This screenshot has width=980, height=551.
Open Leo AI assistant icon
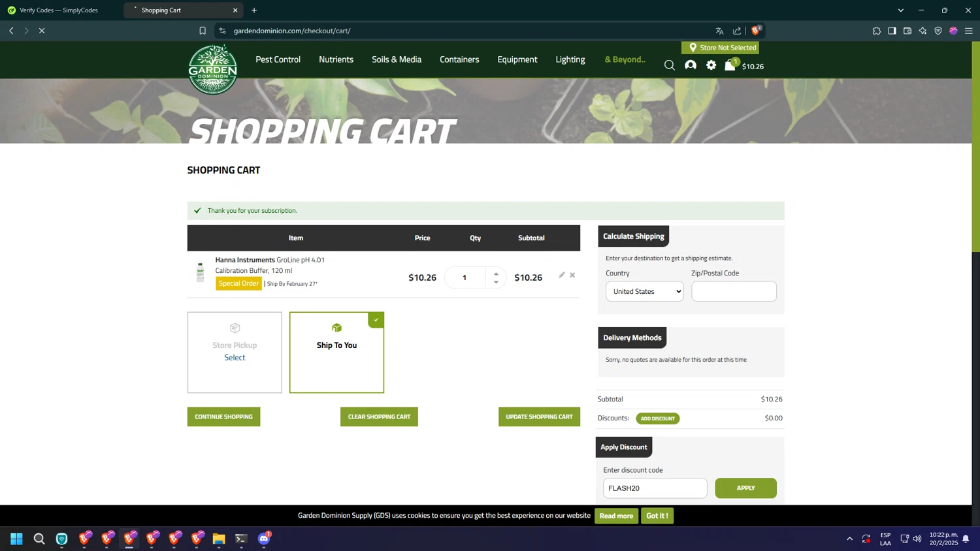click(923, 31)
